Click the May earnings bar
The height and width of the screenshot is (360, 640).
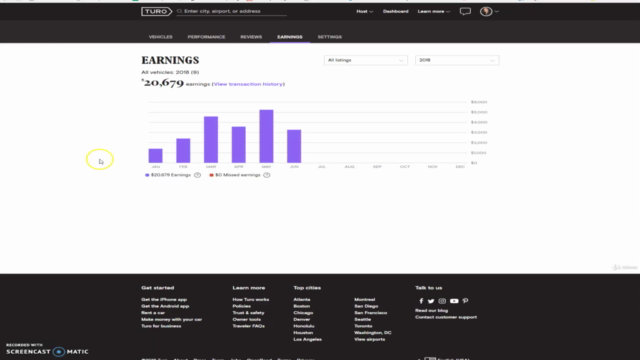click(267, 136)
